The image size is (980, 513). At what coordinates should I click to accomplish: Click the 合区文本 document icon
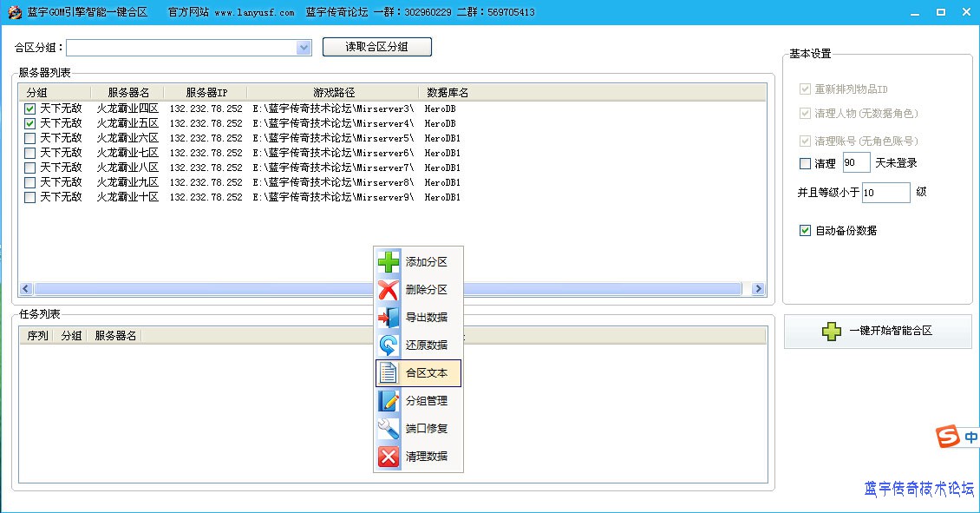tap(389, 373)
